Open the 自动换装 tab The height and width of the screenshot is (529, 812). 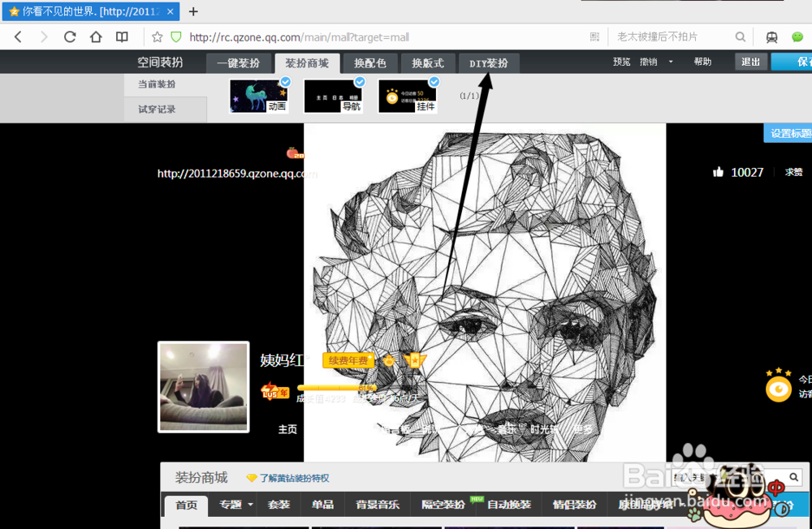[509, 504]
